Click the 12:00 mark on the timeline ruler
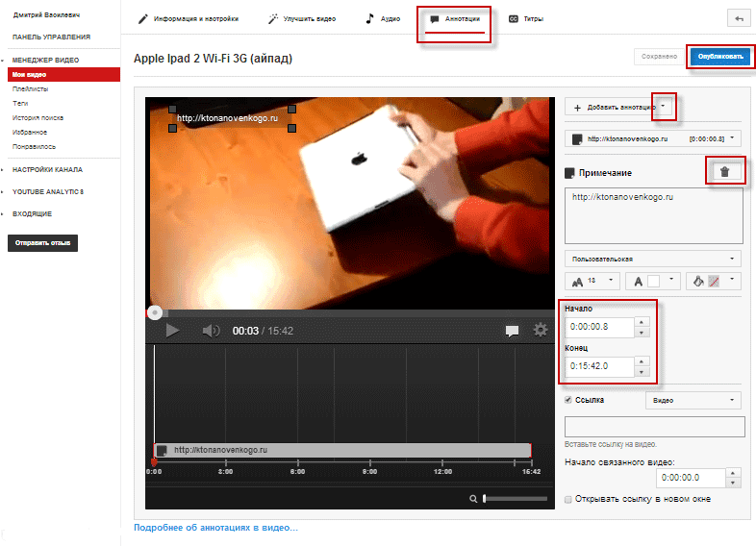756x546 pixels. [442, 471]
